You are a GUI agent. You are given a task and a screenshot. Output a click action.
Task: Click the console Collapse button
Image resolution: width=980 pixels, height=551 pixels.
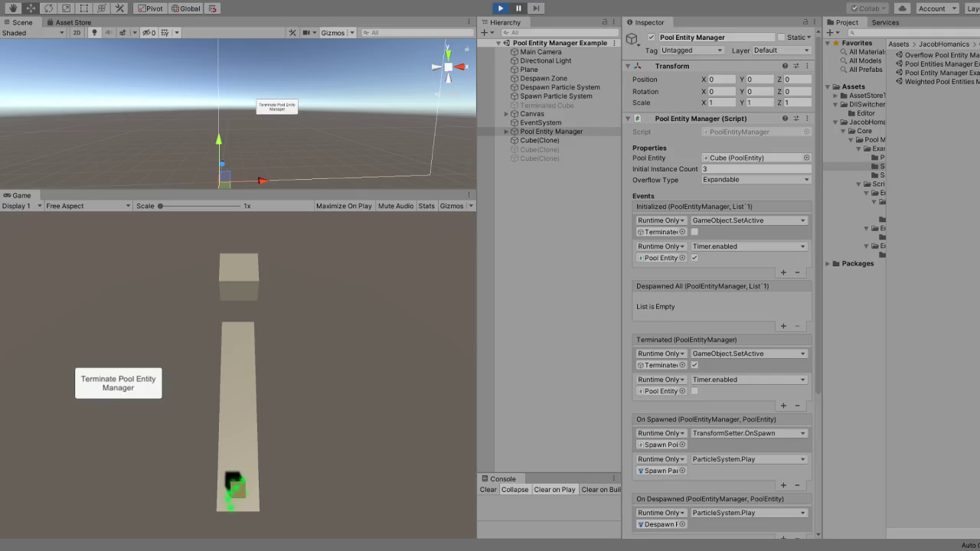click(x=515, y=490)
